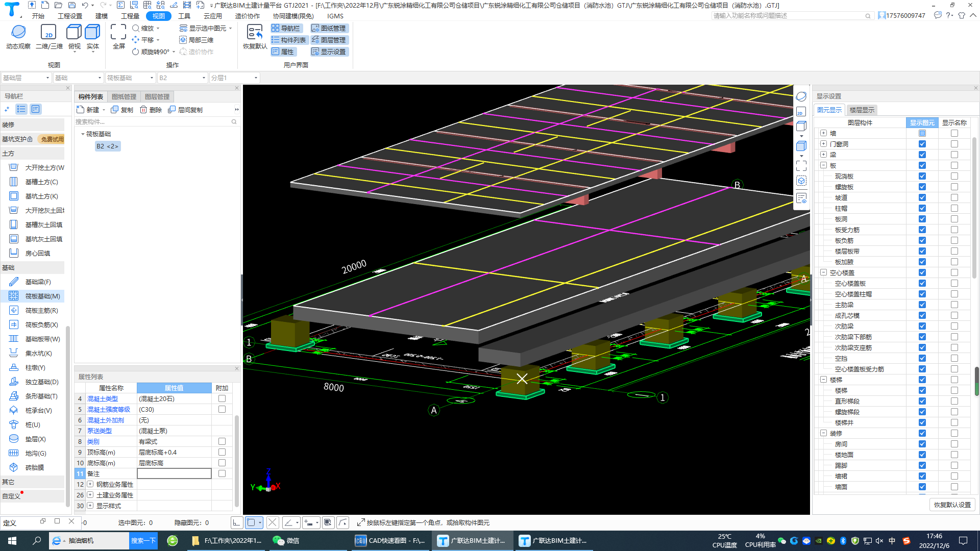Uncheck 楼梯 显示图元 checkbox
This screenshot has width=980, height=551.
click(922, 380)
